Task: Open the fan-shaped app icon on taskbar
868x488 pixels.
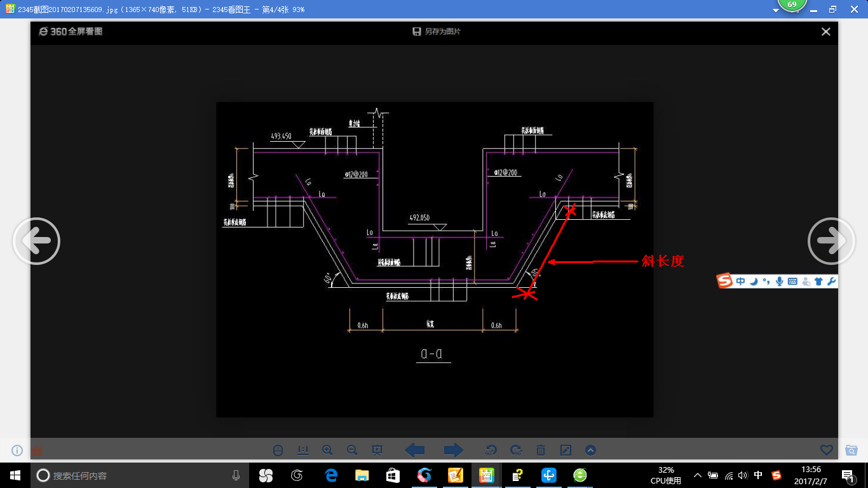Action: click(266, 475)
